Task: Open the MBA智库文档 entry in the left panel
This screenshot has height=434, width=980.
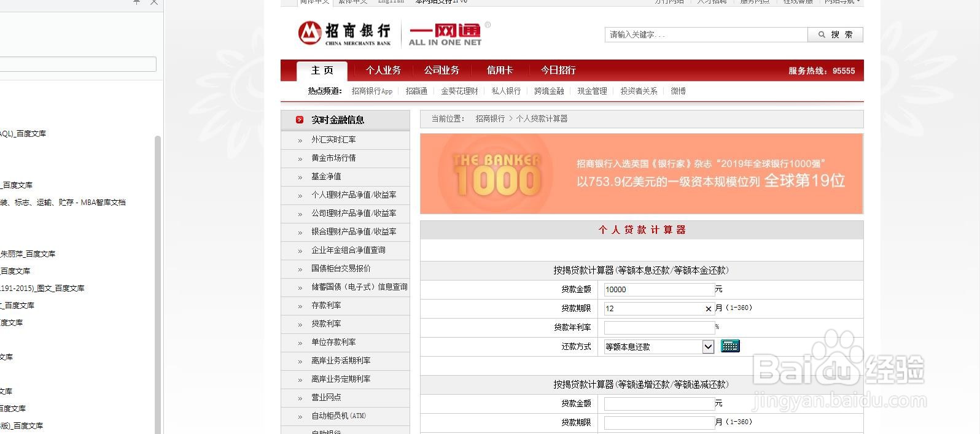Action: click(x=63, y=203)
